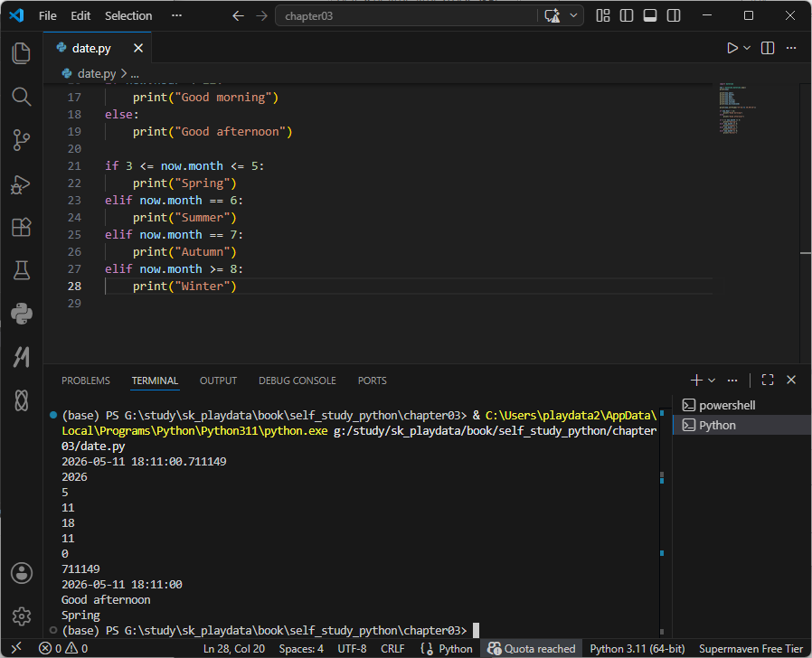Switch to the PORTS tab

coord(372,381)
